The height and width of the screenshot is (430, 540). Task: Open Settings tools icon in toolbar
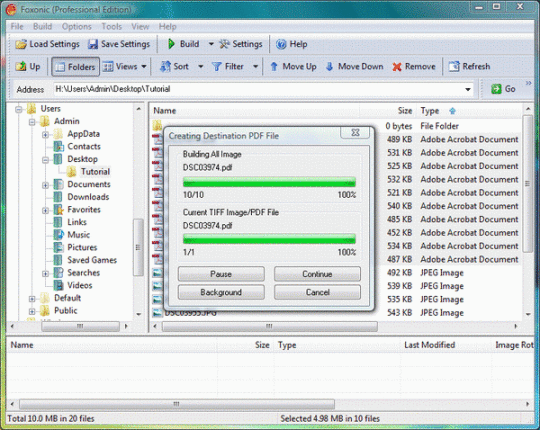224,44
